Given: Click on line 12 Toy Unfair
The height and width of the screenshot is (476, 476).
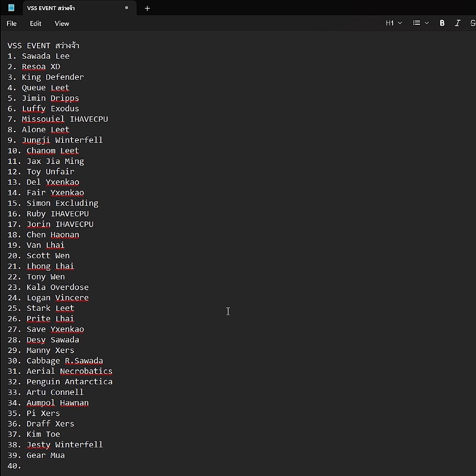Looking at the screenshot, I should (41, 172).
